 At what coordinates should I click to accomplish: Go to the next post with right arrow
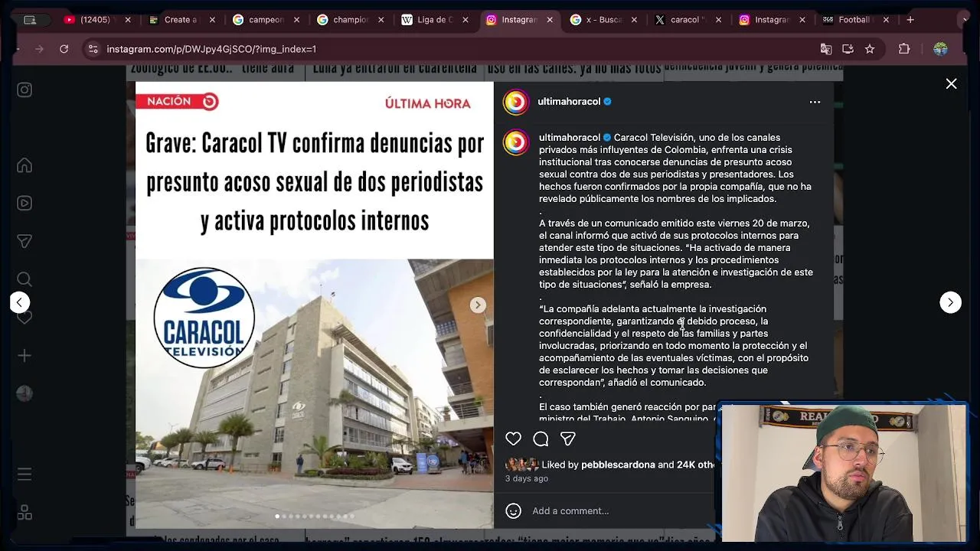(x=950, y=302)
